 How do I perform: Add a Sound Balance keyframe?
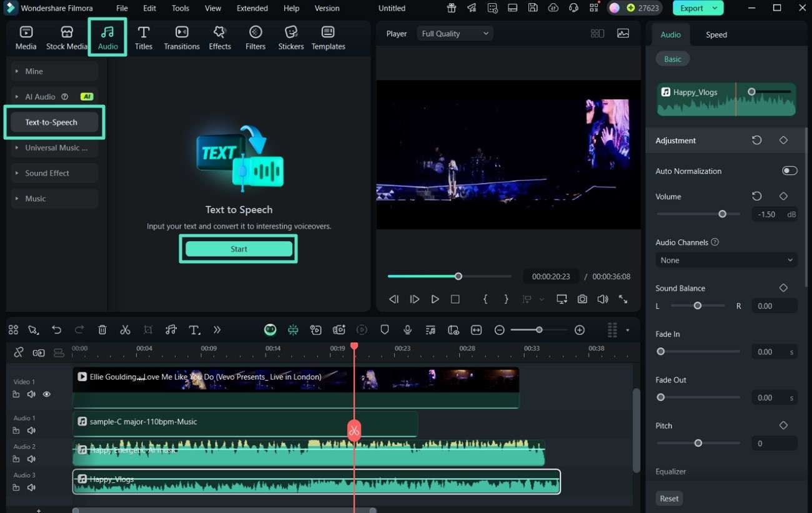coord(783,288)
